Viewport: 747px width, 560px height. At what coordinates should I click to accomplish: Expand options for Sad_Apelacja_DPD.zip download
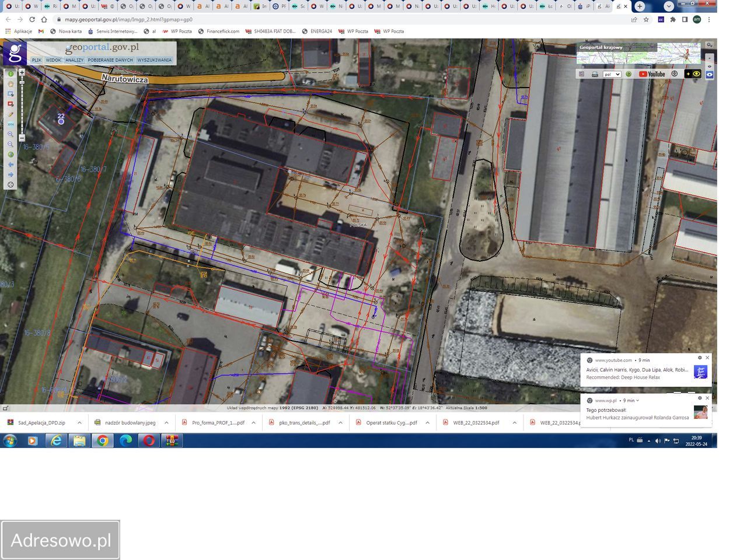(79, 423)
